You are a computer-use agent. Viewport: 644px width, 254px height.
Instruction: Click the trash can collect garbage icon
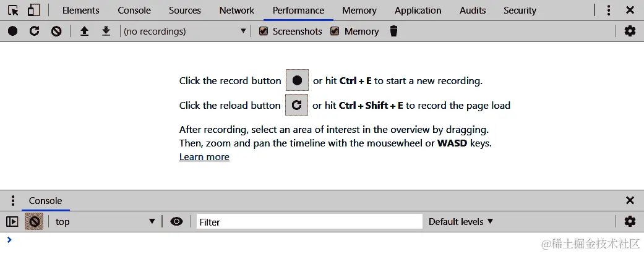coord(393,31)
